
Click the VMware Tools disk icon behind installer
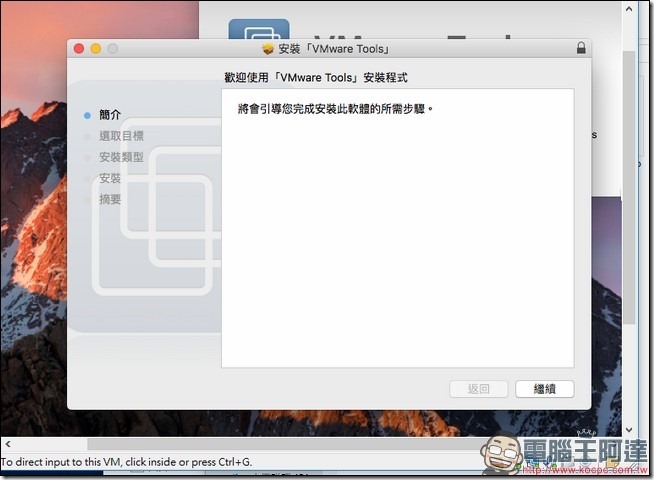point(259,28)
